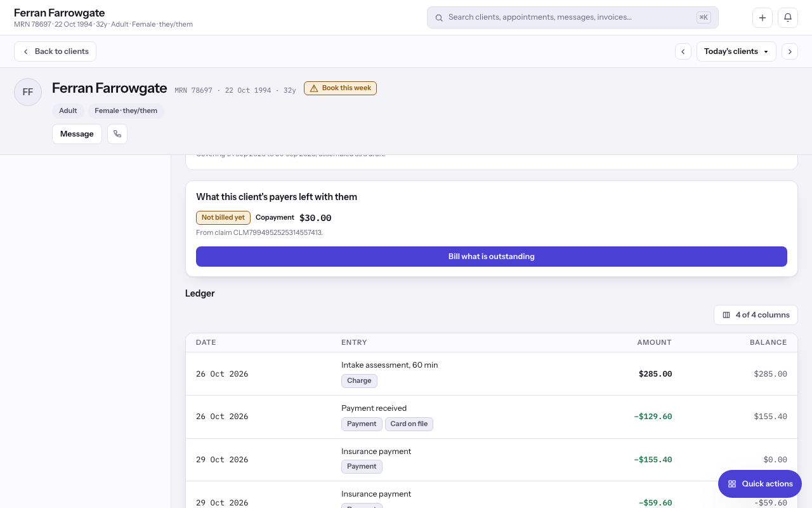The height and width of the screenshot is (508, 812).
Task: Click Payment tag in Payment received row
Action: pyautogui.click(x=362, y=424)
